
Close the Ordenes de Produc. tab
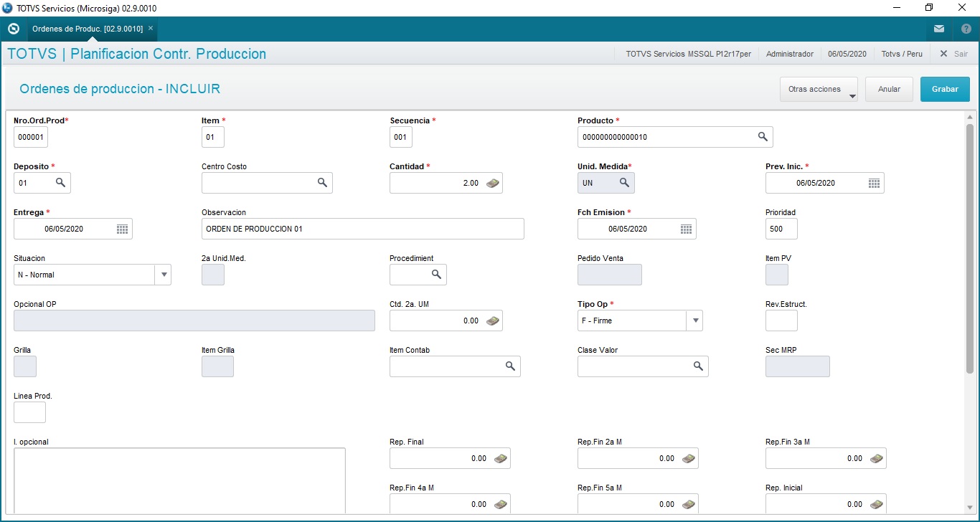pyautogui.click(x=151, y=28)
